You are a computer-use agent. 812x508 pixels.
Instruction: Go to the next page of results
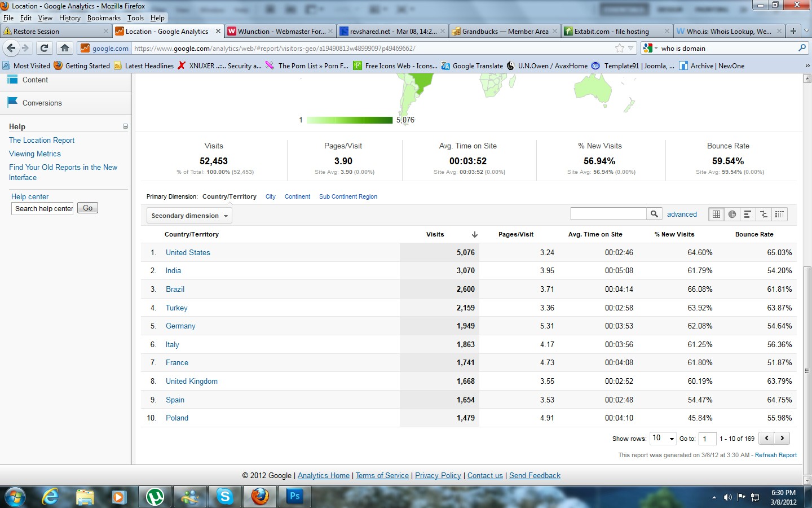pos(782,438)
